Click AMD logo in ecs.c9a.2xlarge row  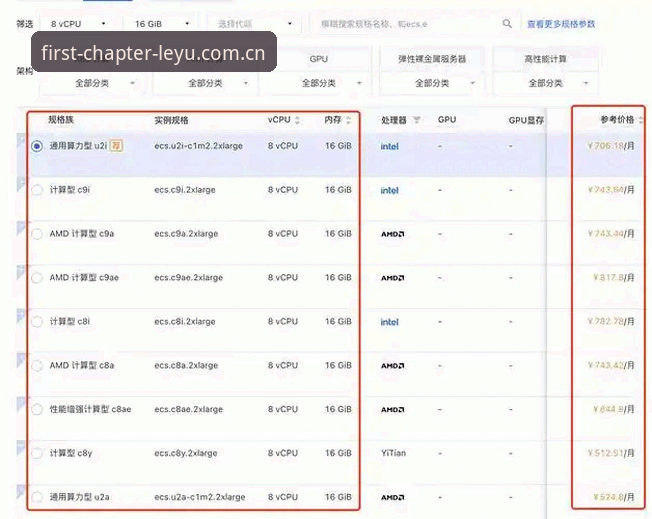393,234
